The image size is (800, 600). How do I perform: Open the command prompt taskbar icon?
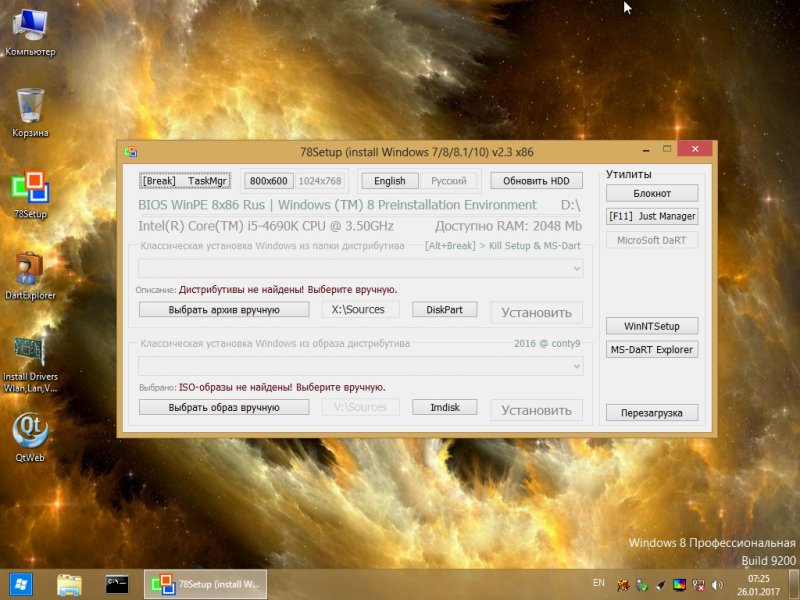point(117,585)
